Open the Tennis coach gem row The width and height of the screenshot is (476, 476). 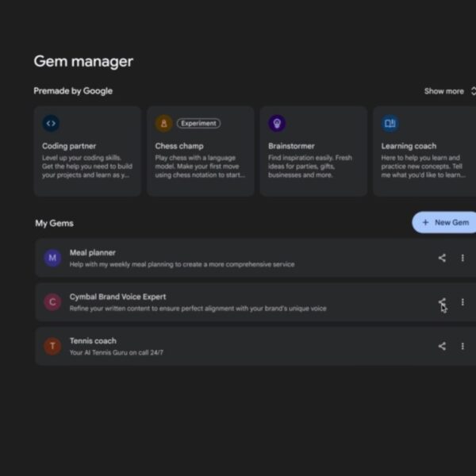(x=238, y=346)
